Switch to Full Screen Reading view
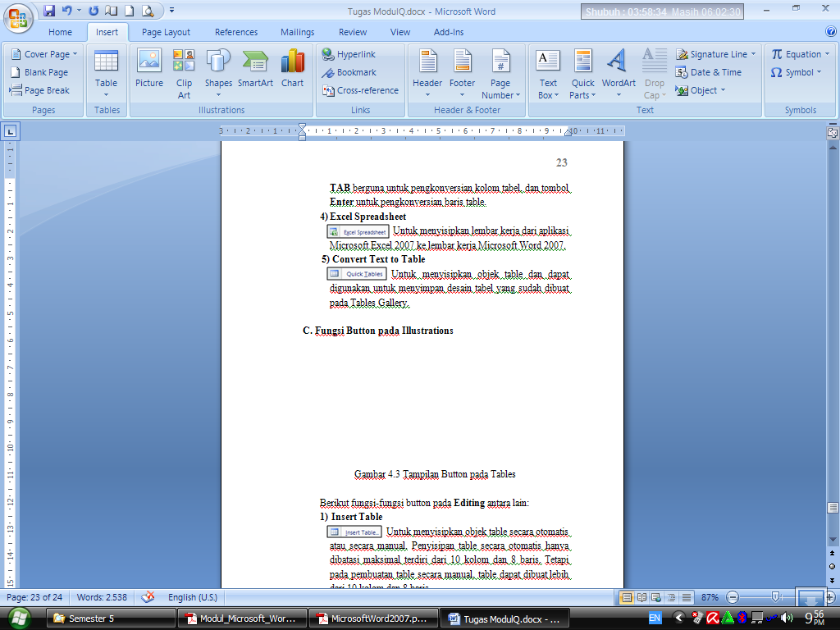The height and width of the screenshot is (630, 840). [x=641, y=597]
